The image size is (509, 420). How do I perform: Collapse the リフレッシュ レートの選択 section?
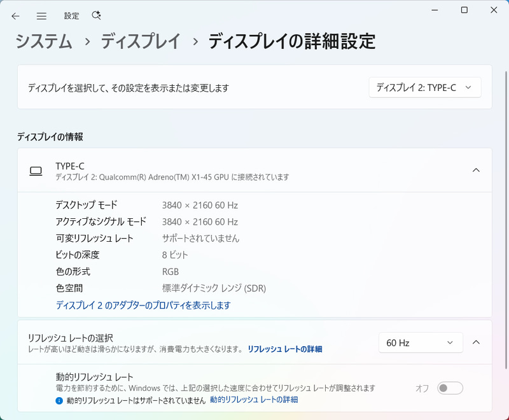[x=477, y=342]
